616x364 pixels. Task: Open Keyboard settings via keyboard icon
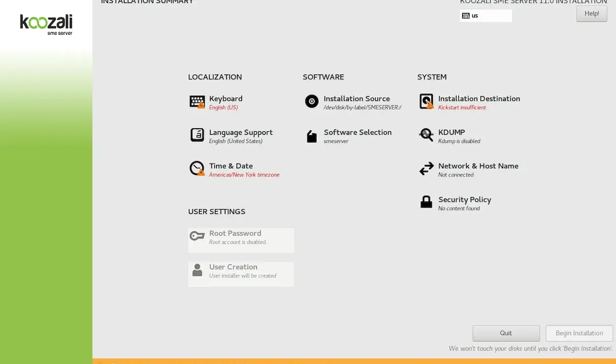click(197, 102)
